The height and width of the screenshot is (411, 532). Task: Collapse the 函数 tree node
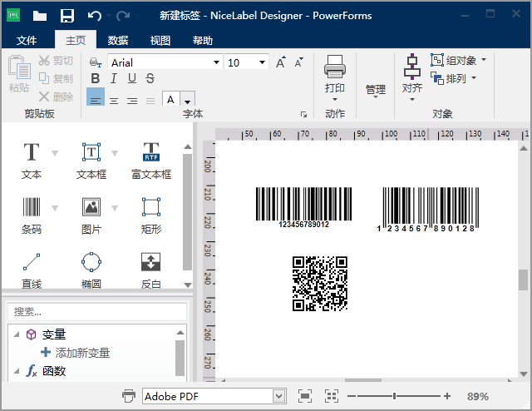(x=17, y=371)
